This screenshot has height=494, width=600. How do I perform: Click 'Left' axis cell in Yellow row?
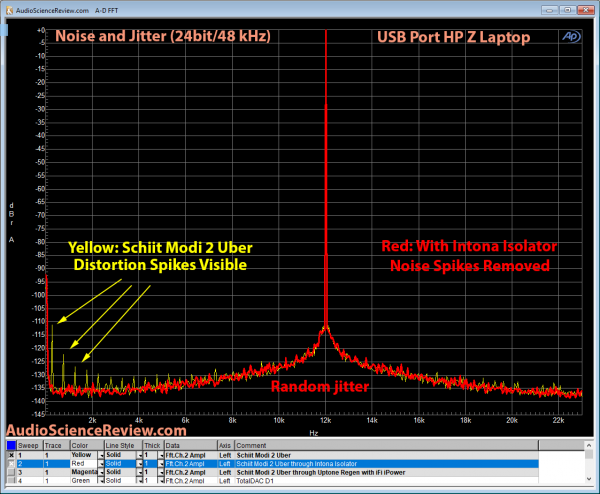(x=225, y=455)
